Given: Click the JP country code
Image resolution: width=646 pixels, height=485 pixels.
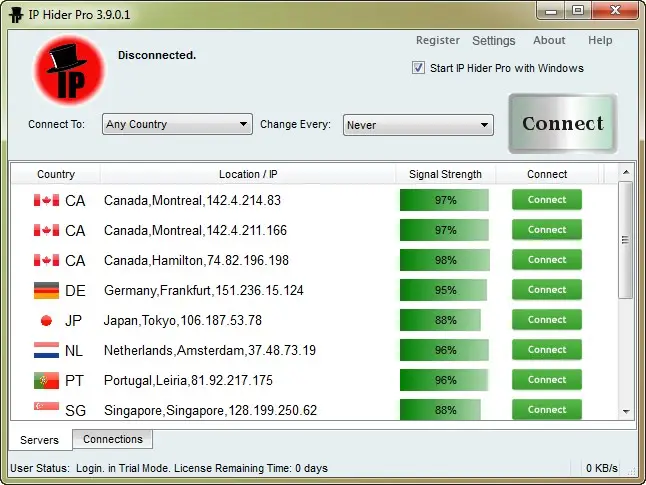Looking at the screenshot, I should tap(73, 321).
